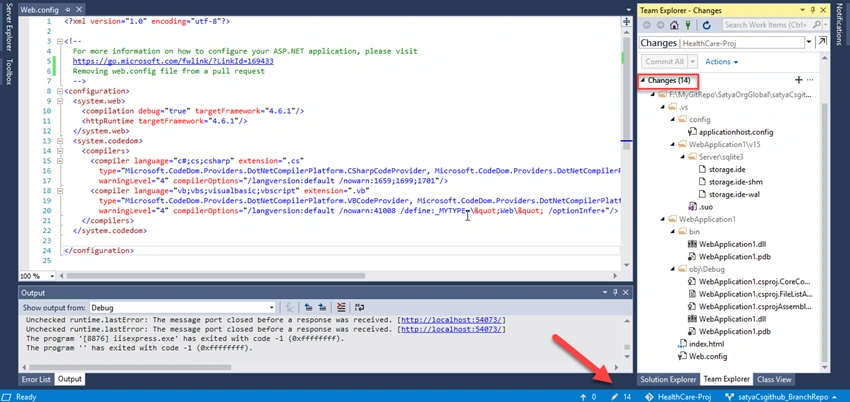Click HealthCare-Proj repository in status bar

point(677,397)
